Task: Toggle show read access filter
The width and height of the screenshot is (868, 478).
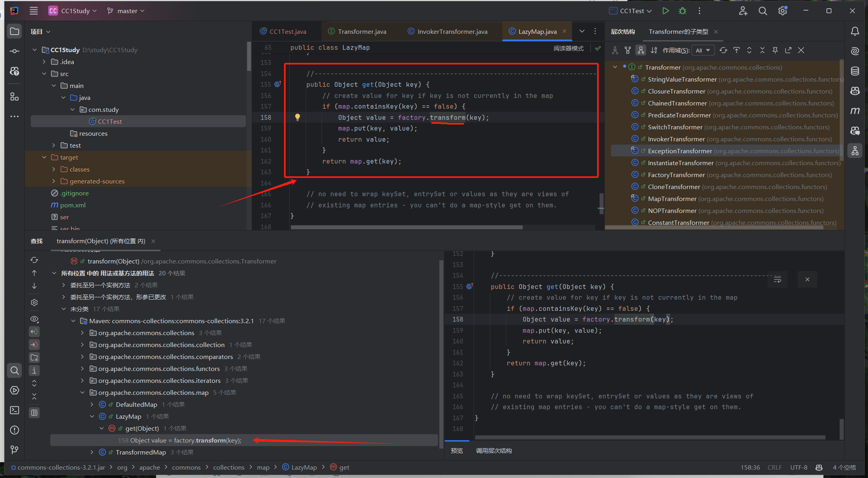Action: tap(34, 332)
